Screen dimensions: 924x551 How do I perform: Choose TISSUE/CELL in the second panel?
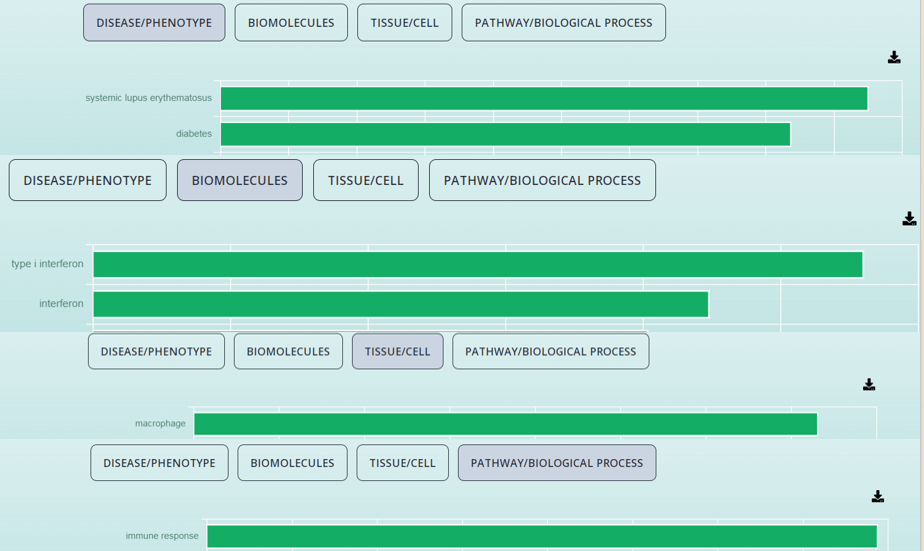pyautogui.click(x=366, y=180)
